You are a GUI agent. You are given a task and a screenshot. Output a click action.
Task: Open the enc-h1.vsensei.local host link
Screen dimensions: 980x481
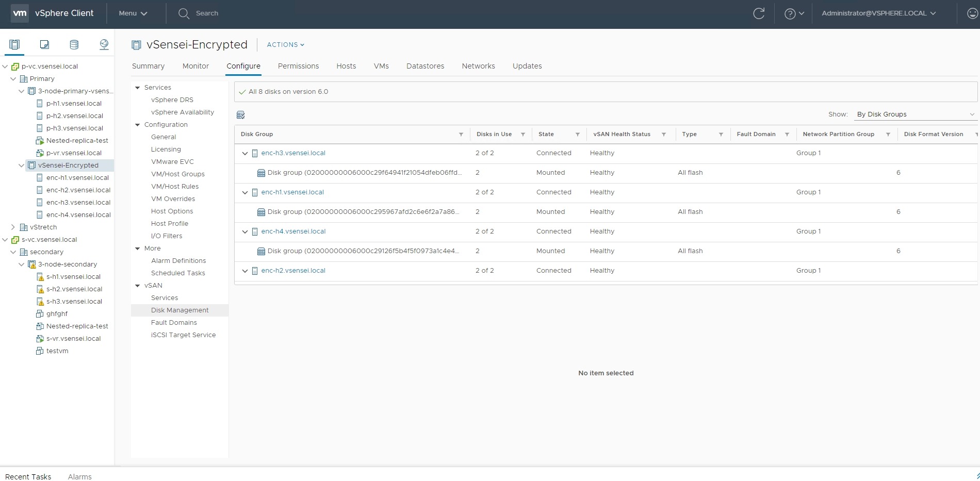click(x=292, y=192)
